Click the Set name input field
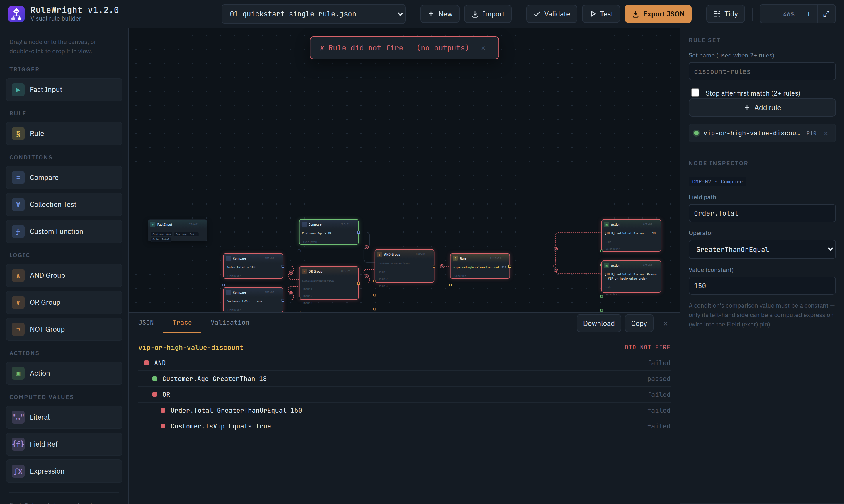Image resolution: width=844 pixels, height=504 pixels. point(762,71)
